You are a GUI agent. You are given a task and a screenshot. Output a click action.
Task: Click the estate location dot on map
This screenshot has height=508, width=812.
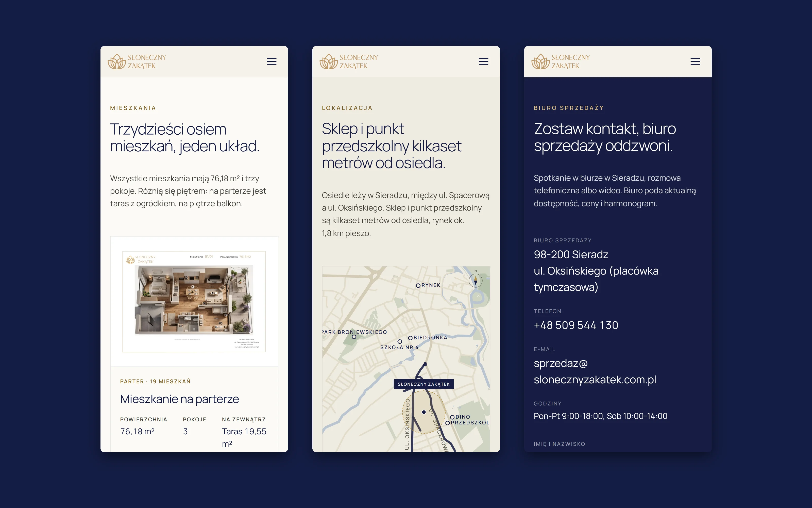click(424, 412)
